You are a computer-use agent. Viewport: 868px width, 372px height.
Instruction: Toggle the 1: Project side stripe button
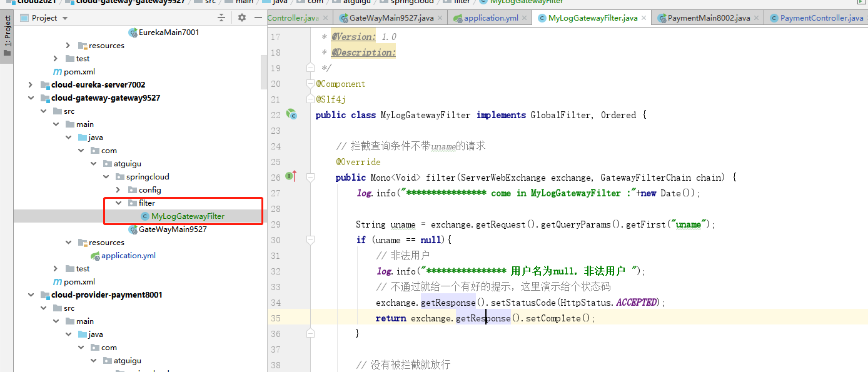point(7,36)
